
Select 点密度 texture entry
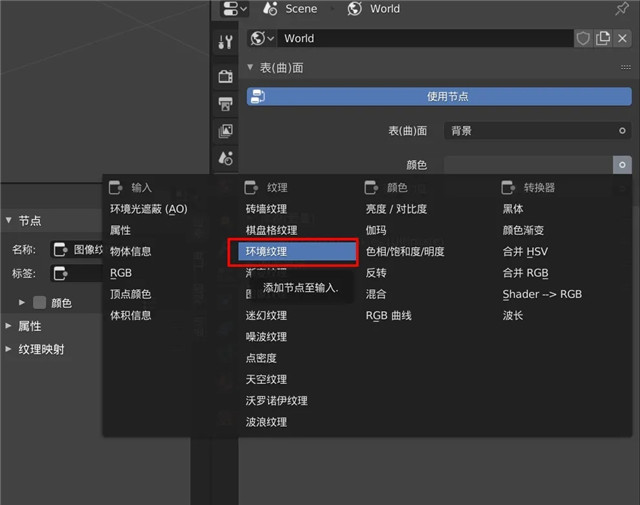(261, 358)
